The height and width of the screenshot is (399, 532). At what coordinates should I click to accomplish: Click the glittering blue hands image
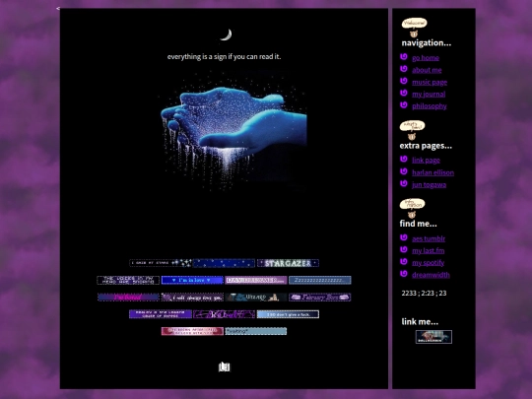click(x=233, y=131)
